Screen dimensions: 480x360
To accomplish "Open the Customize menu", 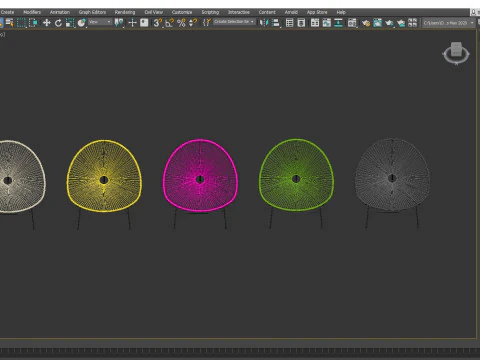I will [x=182, y=12].
